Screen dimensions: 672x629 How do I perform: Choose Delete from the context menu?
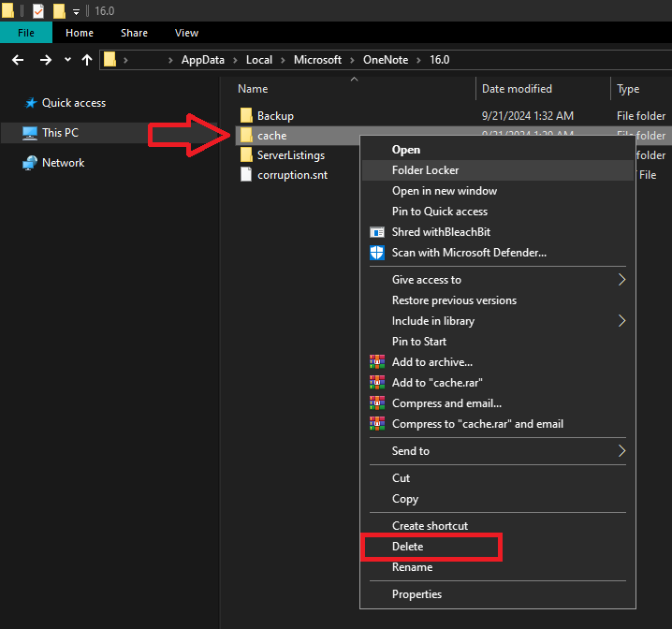pos(408,547)
